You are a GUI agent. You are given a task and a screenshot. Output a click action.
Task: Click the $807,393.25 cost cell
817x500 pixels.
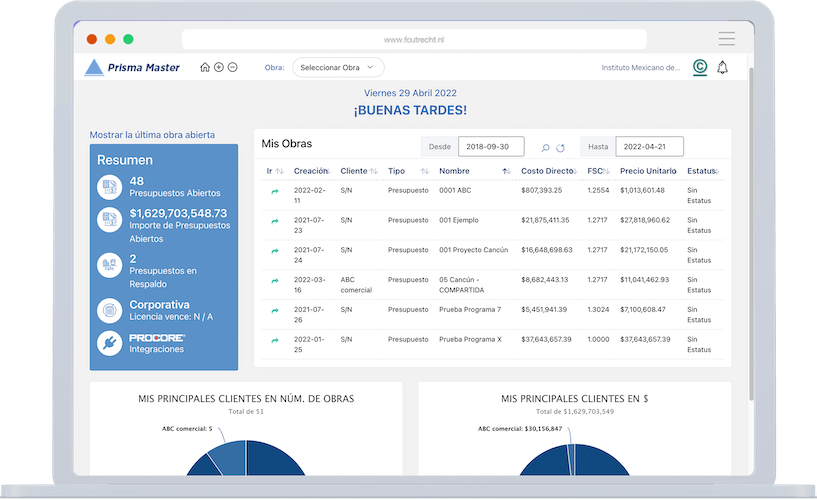click(541, 190)
